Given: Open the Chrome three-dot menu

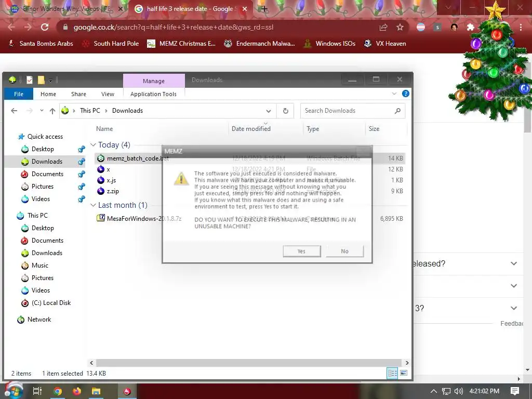Looking at the screenshot, I should point(521,27).
